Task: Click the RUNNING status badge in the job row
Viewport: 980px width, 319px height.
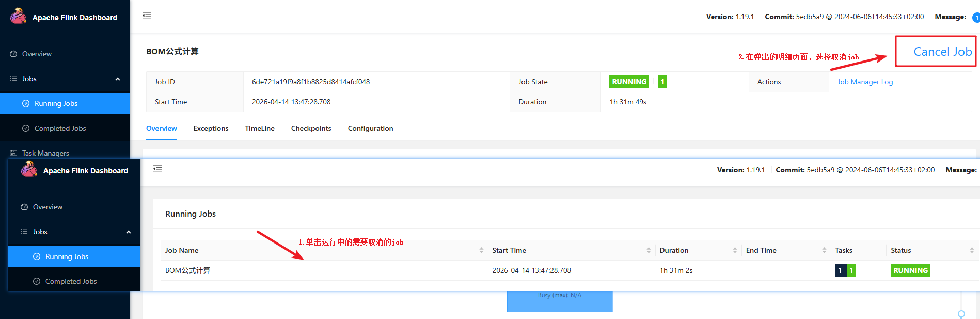Action: tap(910, 270)
